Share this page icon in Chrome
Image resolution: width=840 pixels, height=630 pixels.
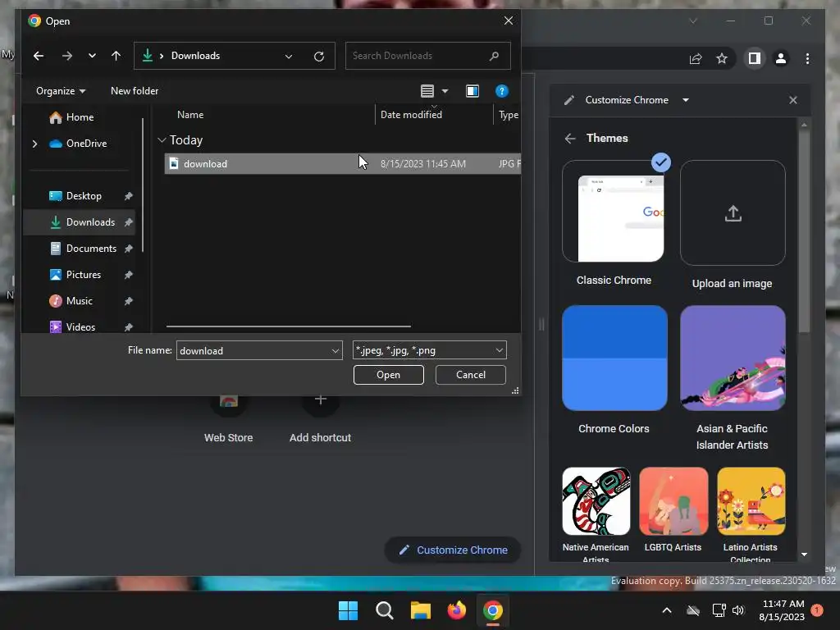pos(696,58)
